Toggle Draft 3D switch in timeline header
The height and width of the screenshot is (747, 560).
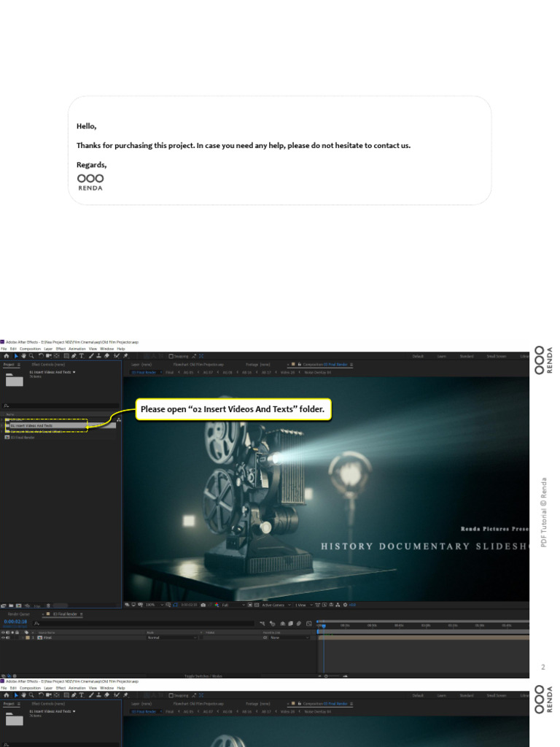click(273, 624)
